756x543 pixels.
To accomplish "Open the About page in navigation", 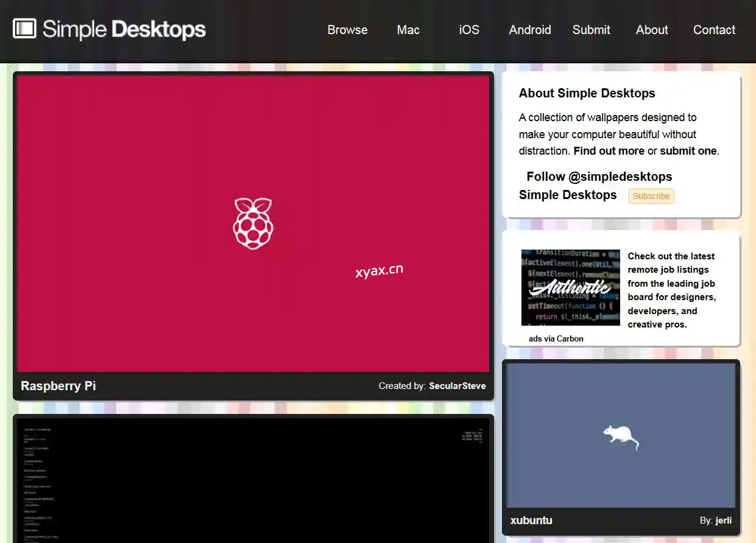I will (x=652, y=30).
